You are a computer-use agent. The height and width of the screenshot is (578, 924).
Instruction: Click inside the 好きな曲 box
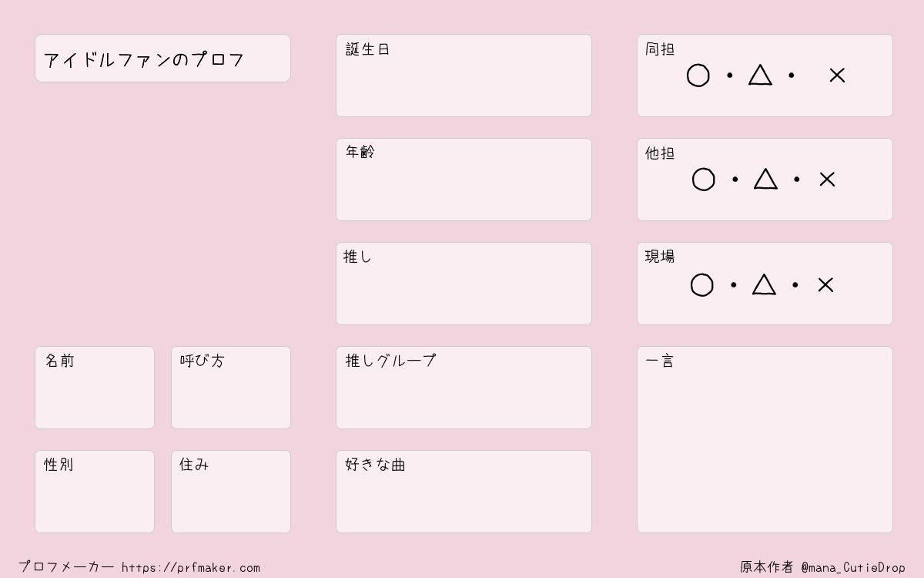pos(464,492)
